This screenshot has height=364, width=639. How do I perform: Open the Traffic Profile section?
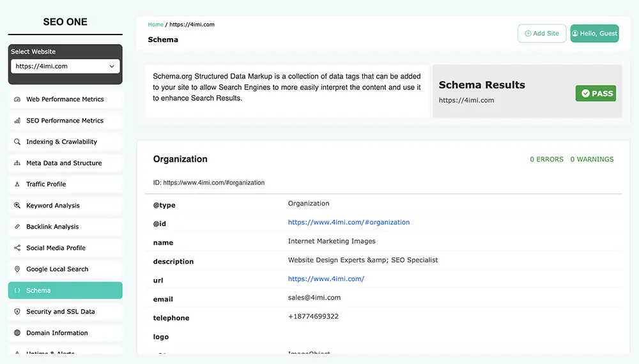(x=46, y=184)
